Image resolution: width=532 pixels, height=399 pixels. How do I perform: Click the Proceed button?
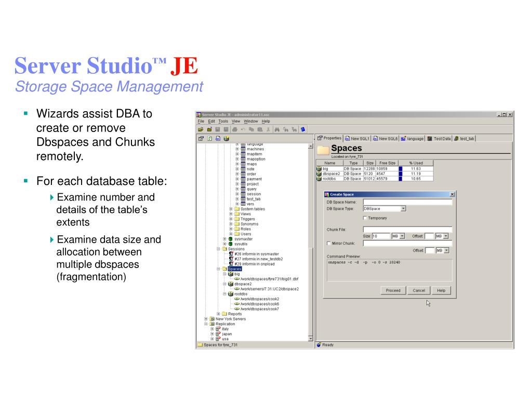[393, 291]
